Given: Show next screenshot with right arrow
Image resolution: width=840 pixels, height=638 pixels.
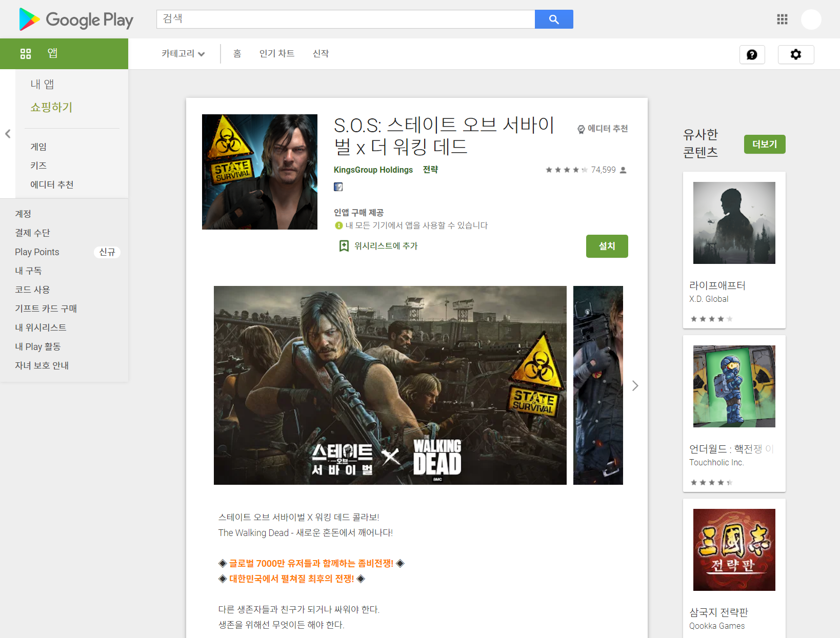Looking at the screenshot, I should [635, 385].
